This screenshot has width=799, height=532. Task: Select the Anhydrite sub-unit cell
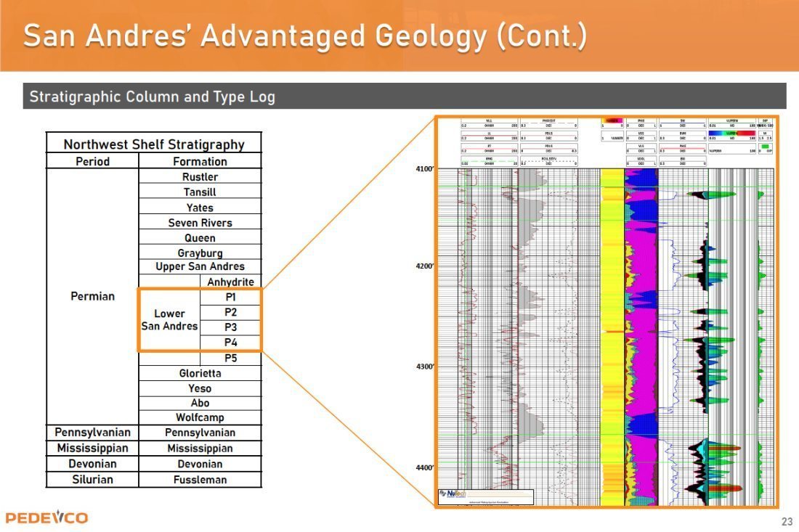(231, 282)
